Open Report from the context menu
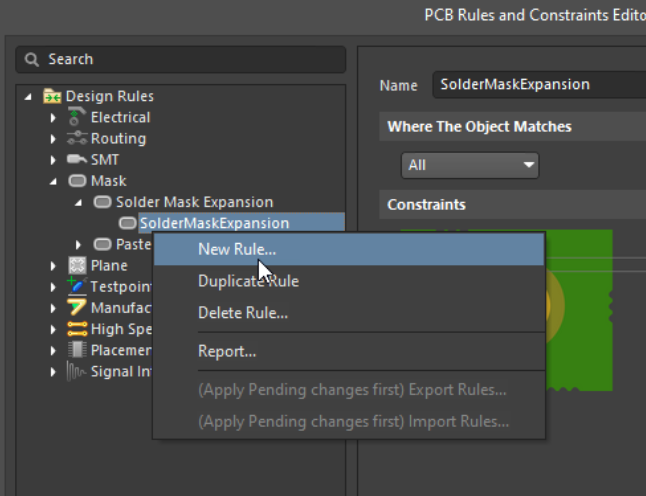This screenshot has height=496, width=646. point(227,351)
